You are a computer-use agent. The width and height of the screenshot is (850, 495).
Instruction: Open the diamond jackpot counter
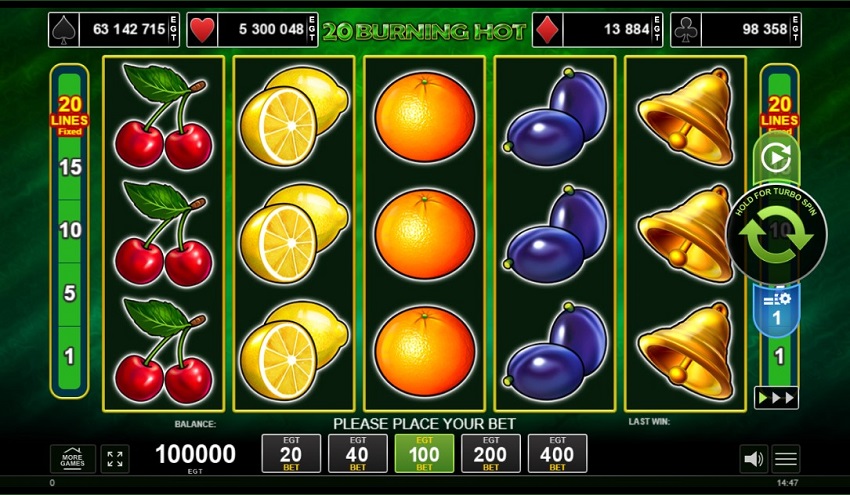click(597, 30)
